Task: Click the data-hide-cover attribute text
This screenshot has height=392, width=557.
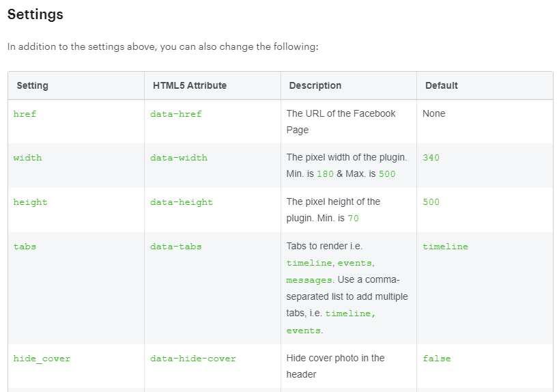Action: pyautogui.click(x=193, y=359)
